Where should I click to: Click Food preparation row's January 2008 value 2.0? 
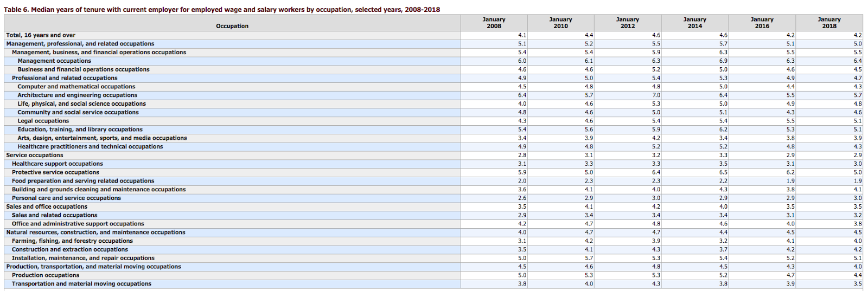pos(522,181)
